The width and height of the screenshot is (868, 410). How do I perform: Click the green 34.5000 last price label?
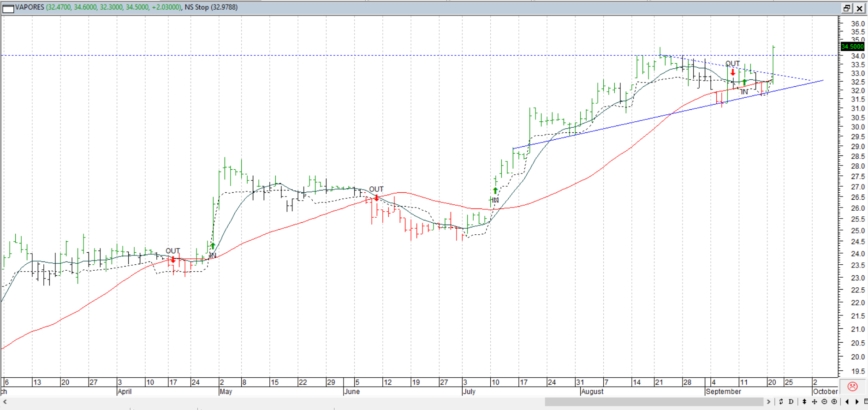(852, 47)
